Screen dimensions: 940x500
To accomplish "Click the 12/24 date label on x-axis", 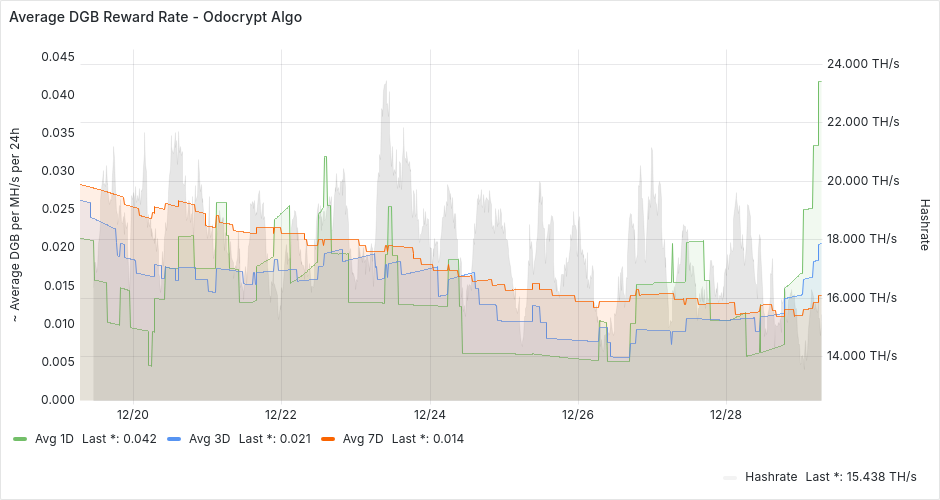I will click(429, 414).
